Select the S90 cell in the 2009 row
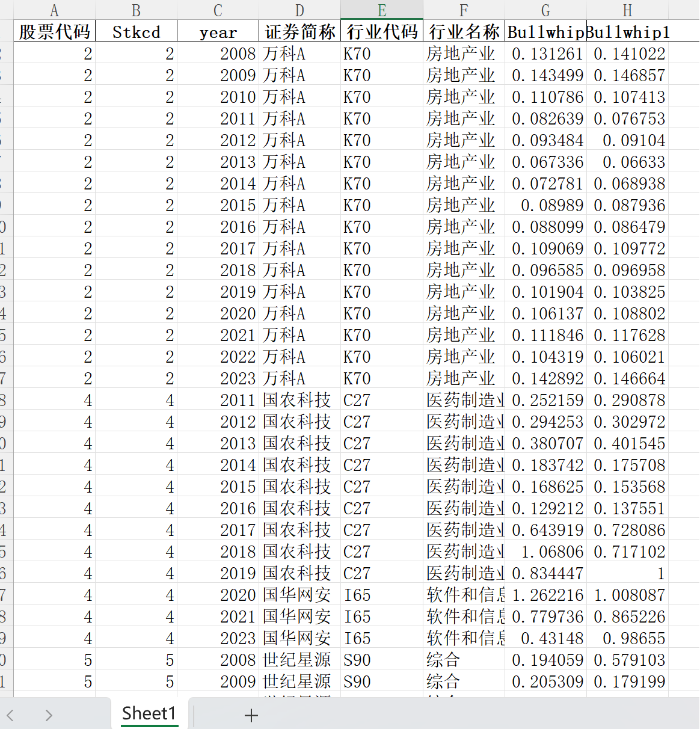Viewport: 700px width, 729px height. point(382,681)
